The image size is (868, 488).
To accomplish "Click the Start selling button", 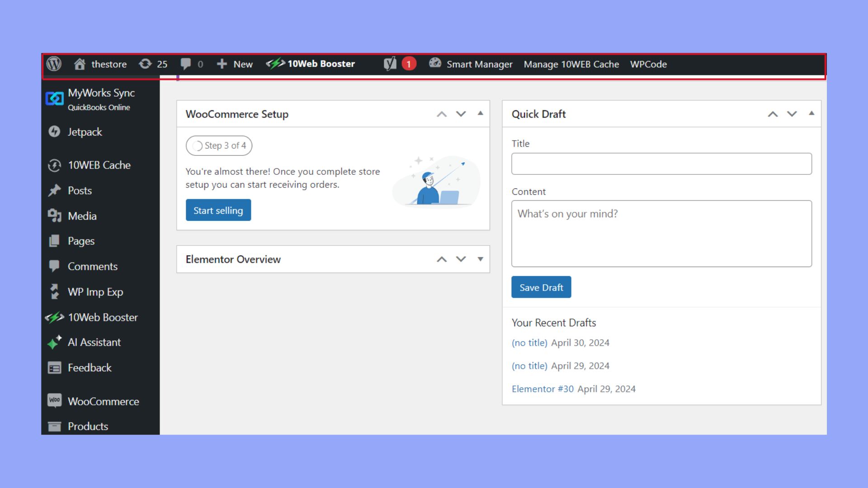I will tap(218, 210).
